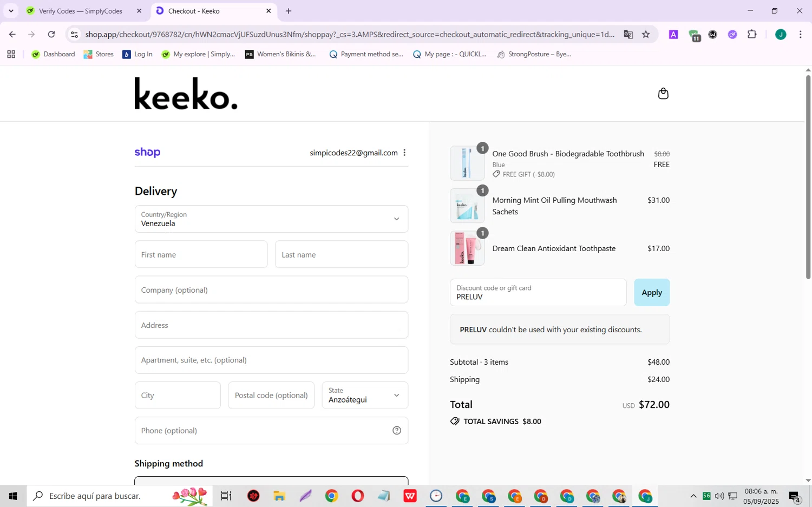Launch Opera from the taskbar
The image size is (812, 507).
(357, 496)
